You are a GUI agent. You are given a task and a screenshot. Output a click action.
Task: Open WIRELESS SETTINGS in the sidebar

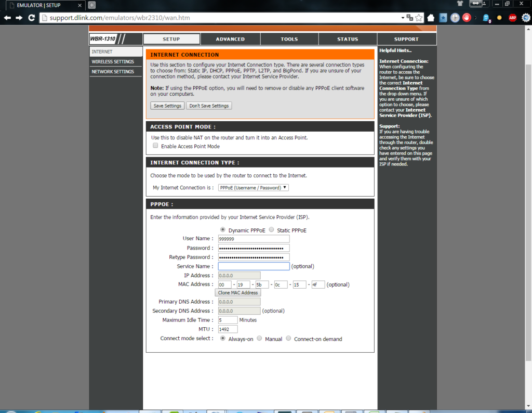pyautogui.click(x=113, y=62)
